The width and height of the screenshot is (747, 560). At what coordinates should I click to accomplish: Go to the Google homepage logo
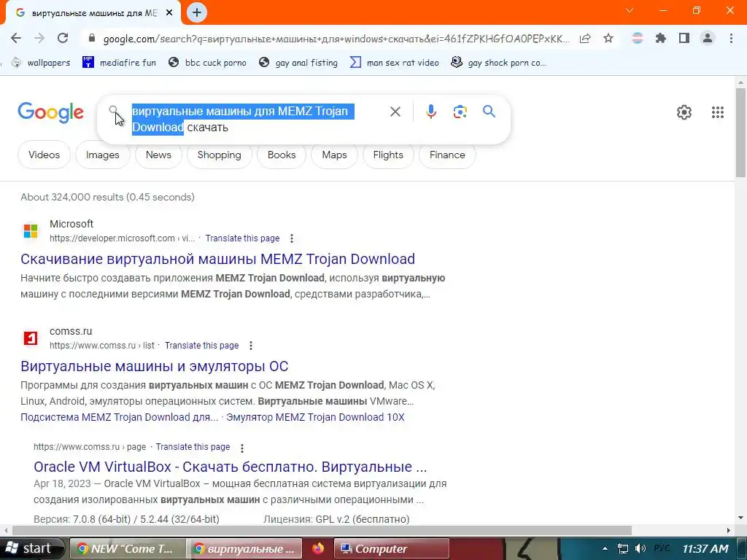(x=50, y=113)
